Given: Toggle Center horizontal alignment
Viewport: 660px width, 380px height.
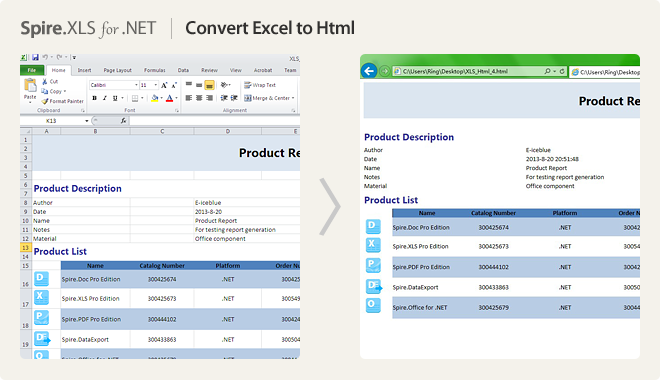Looking at the screenshot, I should [199, 98].
